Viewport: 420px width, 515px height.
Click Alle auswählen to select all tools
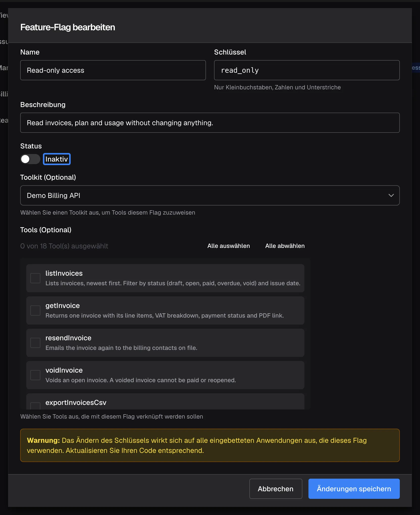tap(229, 246)
